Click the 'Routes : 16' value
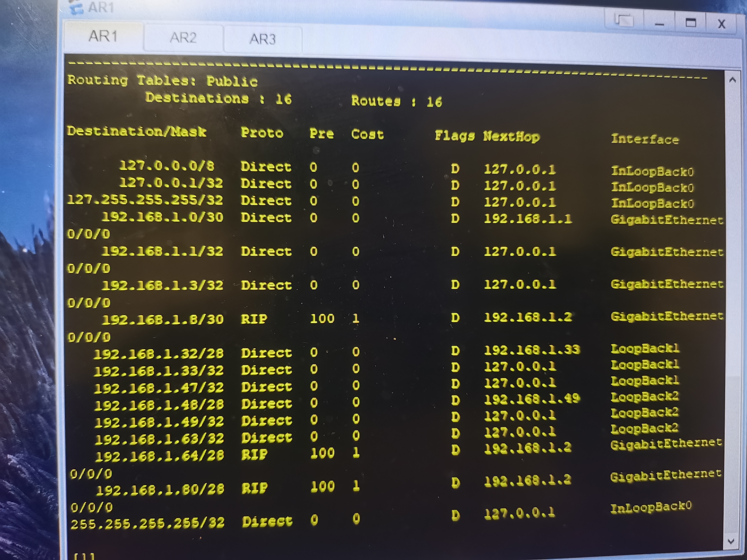 click(x=396, y=101)
